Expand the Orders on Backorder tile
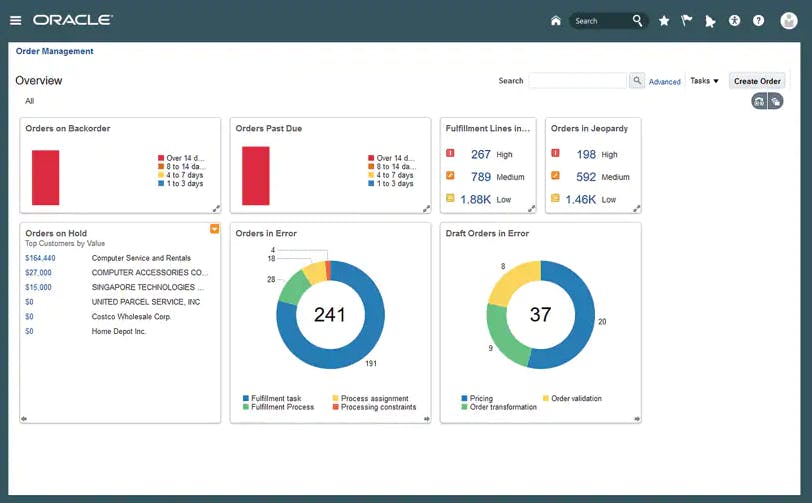This screenshot has height=503, width=812. [216, 208]
